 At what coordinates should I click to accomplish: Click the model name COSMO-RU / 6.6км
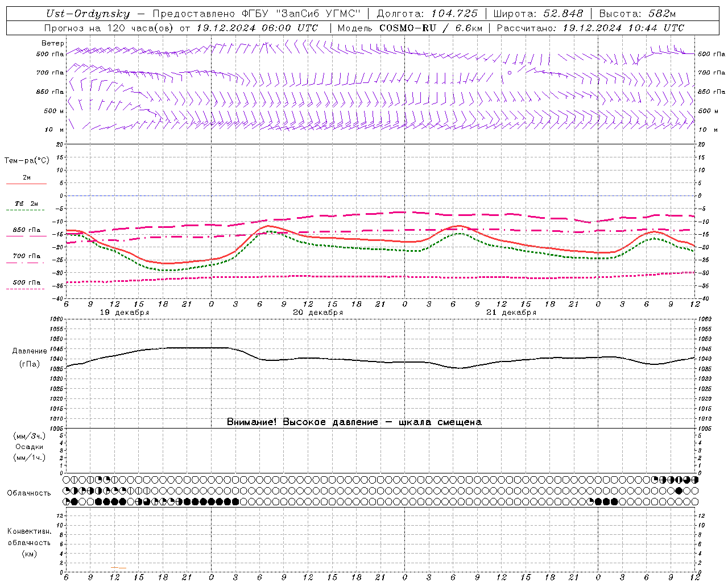pyautogui.click(x=431, y=28)
